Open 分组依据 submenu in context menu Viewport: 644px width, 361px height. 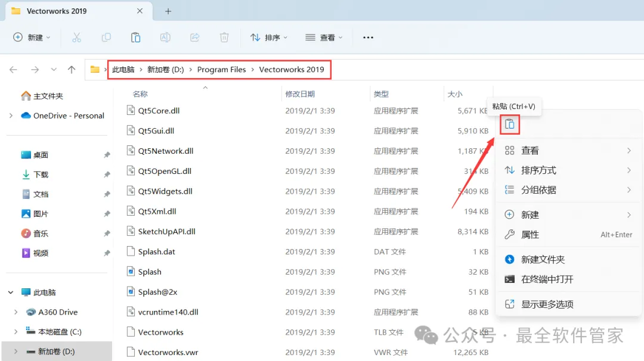pyautogui.click(x=568, y=190)
